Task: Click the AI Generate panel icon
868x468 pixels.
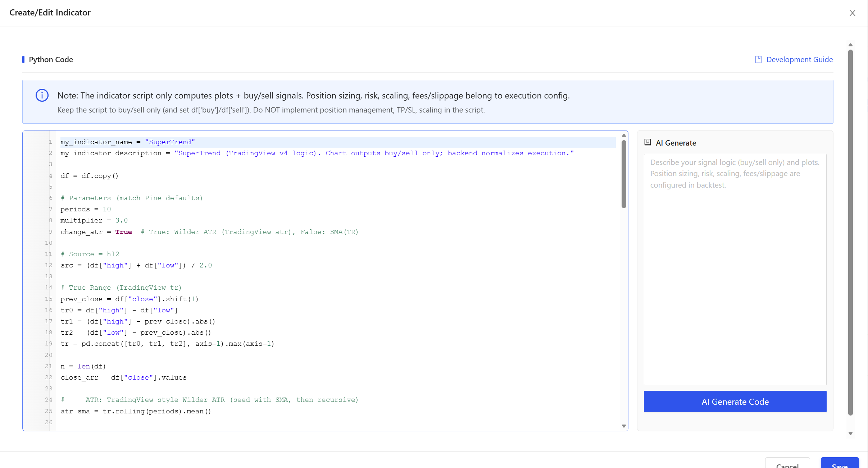Action: 647,142
